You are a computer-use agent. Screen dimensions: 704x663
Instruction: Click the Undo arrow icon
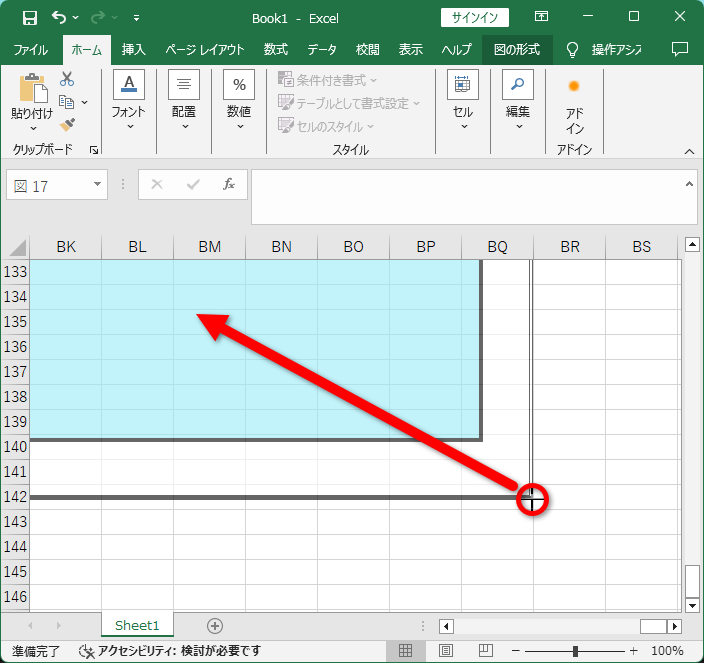tap(59, 18)
